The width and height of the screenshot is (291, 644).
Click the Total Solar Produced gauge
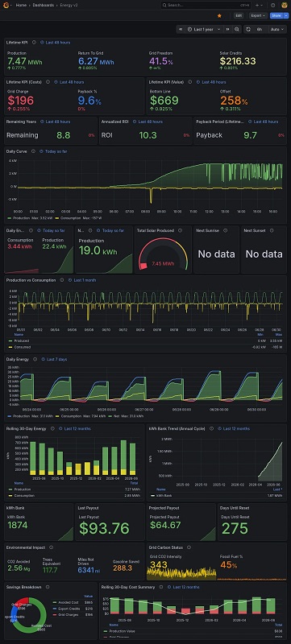point(163,254)
